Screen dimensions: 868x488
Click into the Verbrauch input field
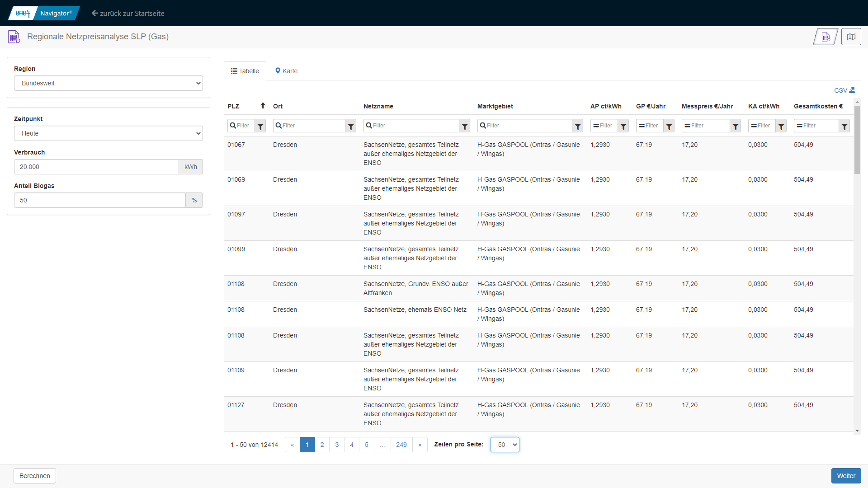point(96,167)
